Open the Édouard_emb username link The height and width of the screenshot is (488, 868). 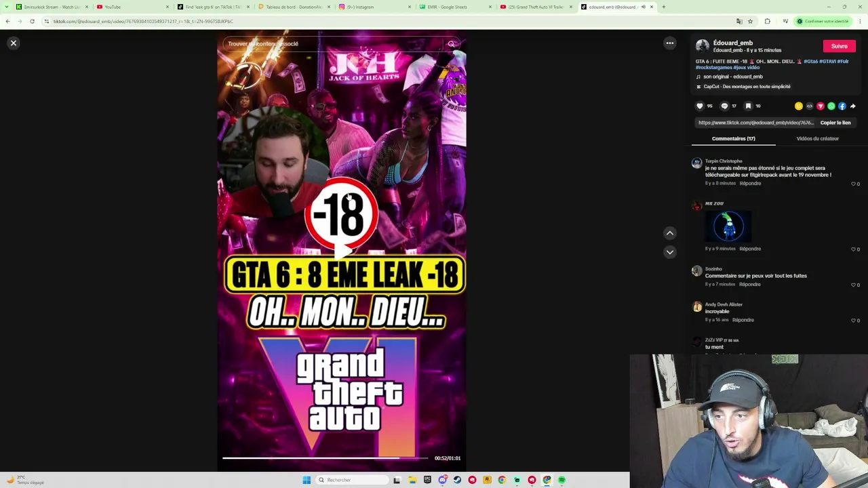[732, 43]
